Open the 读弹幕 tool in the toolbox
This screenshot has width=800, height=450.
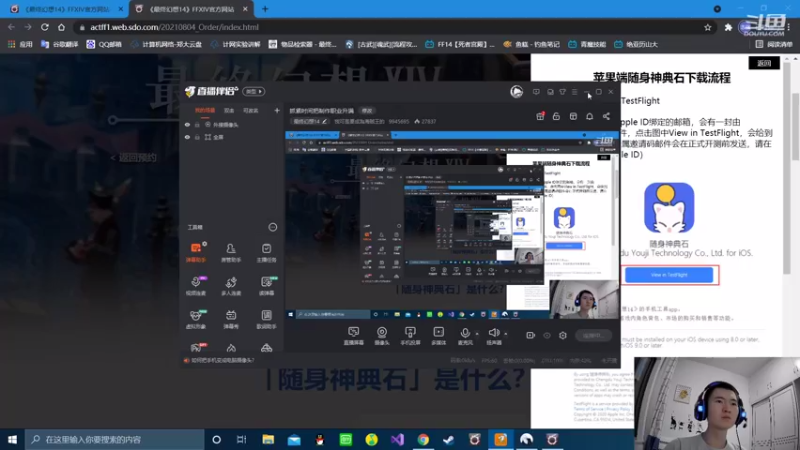[x=266, y=286]
